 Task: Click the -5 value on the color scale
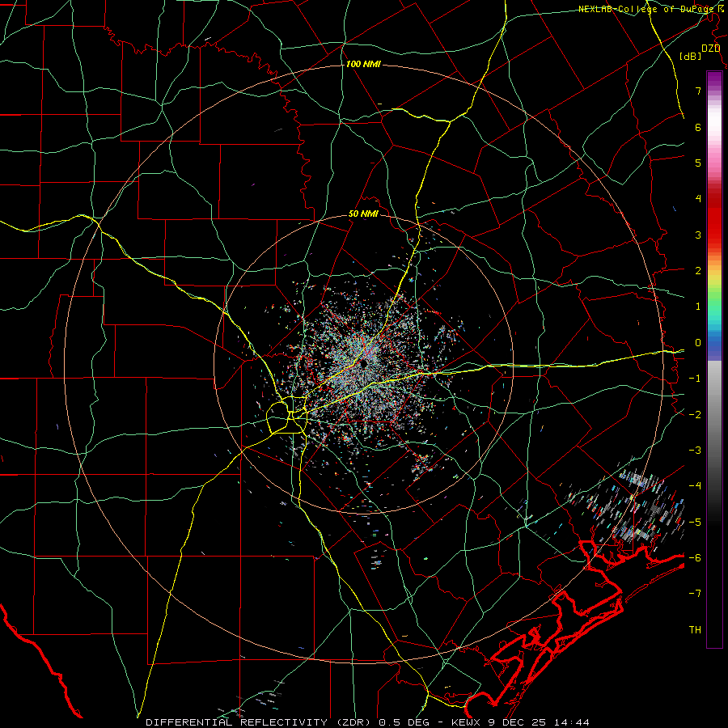(695, 523)
